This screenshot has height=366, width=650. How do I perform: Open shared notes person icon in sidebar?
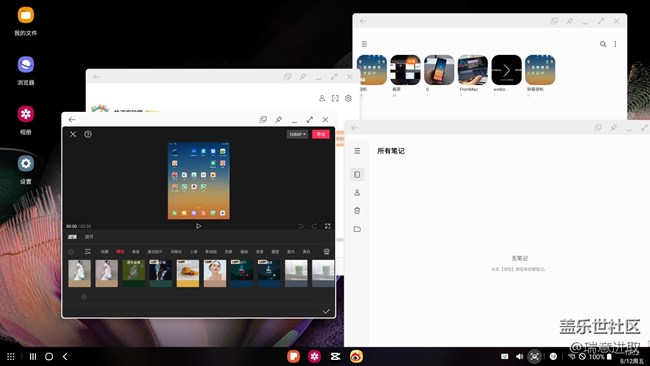(x=357, y=193)
